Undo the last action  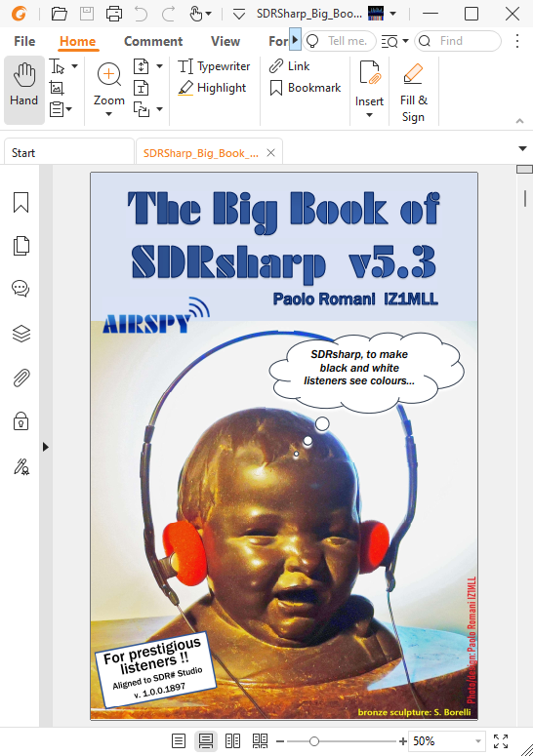(141, 14)
